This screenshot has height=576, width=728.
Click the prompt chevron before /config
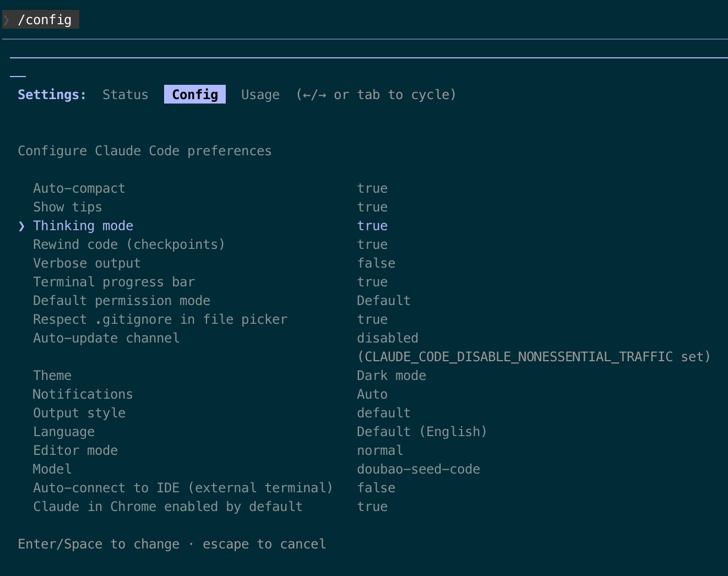[x=7, y=20]
